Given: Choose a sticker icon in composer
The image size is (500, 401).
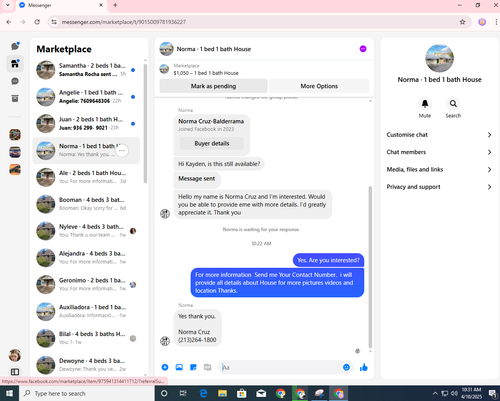Looking at the screenshot, I should pos(193,367).
